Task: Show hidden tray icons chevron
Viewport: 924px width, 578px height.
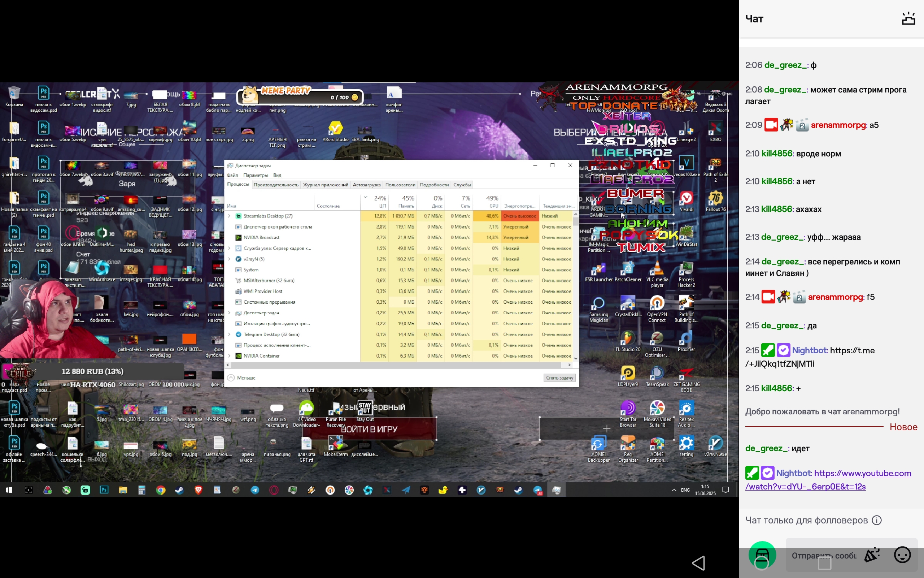Action: (674, 490)
